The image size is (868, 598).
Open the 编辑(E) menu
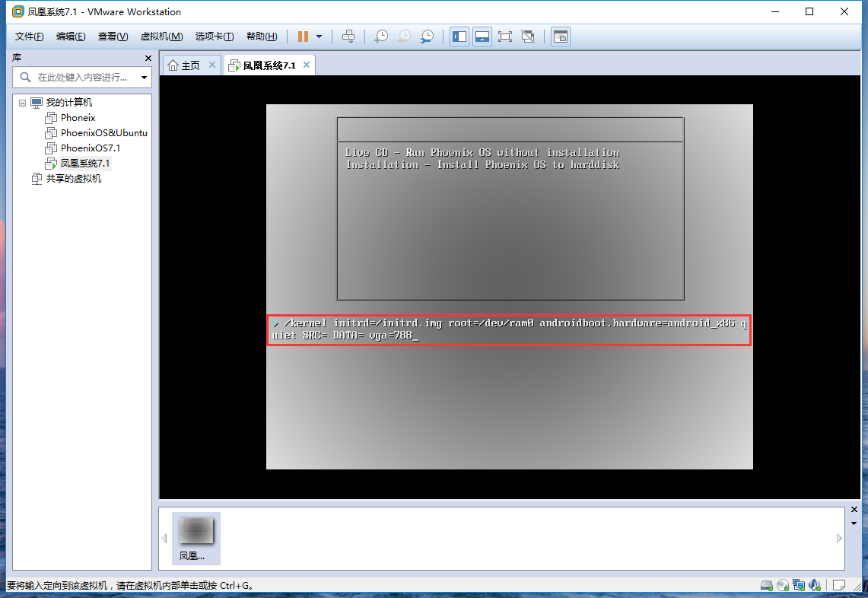pos(71,37)
